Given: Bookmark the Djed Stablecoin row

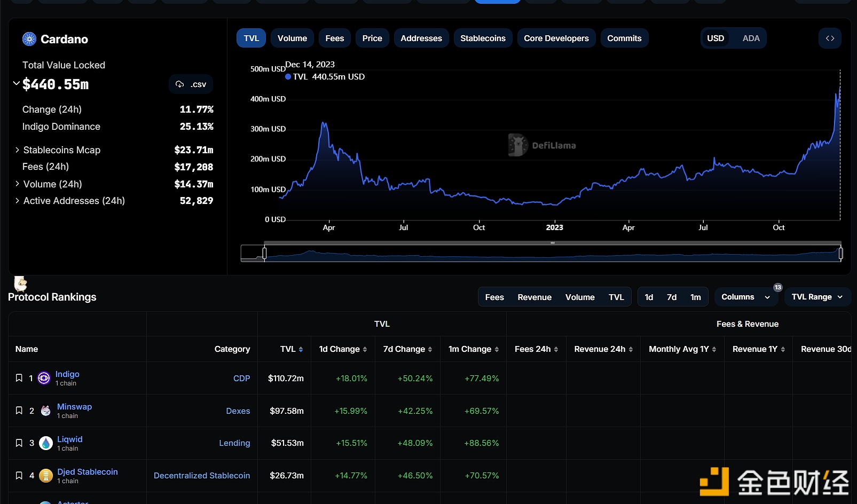Looking at the screenshot, I should click(x=19, y=476).
